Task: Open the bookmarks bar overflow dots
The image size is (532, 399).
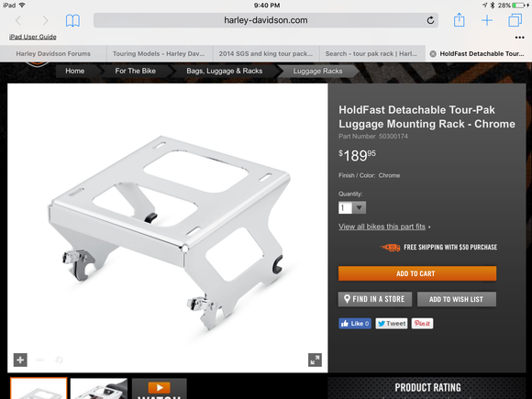Action: tap(519, 38)
